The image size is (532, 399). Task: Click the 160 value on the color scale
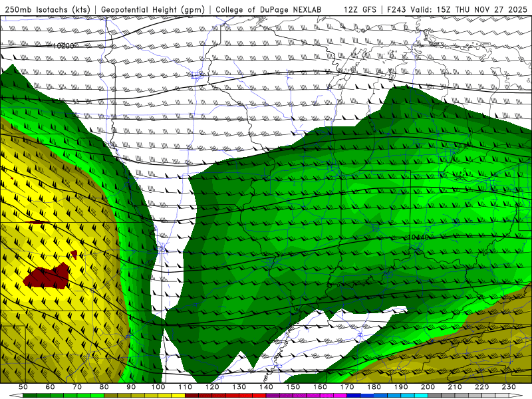320,387
